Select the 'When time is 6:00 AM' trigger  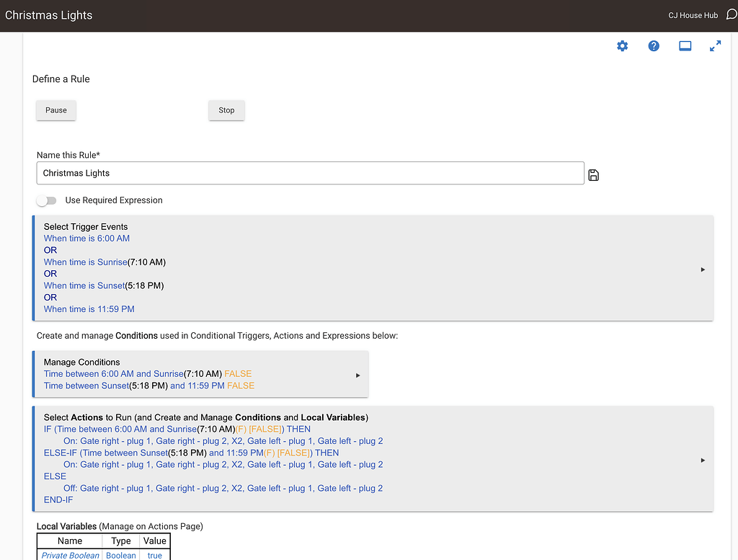[x=86, y=239]
